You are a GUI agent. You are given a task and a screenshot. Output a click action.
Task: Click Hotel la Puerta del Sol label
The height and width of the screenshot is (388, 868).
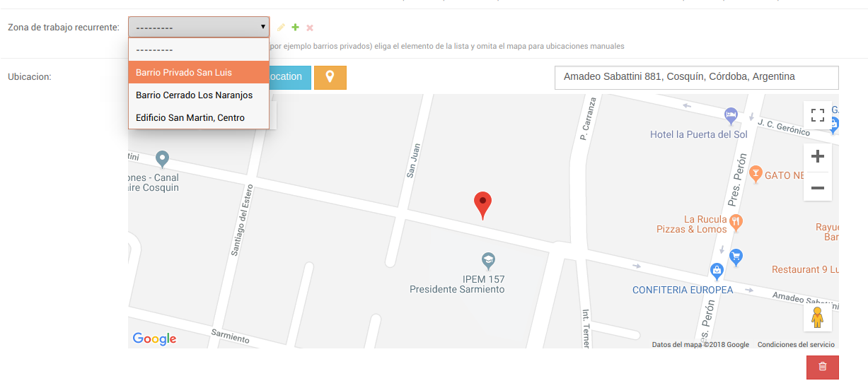coord(699,134)
